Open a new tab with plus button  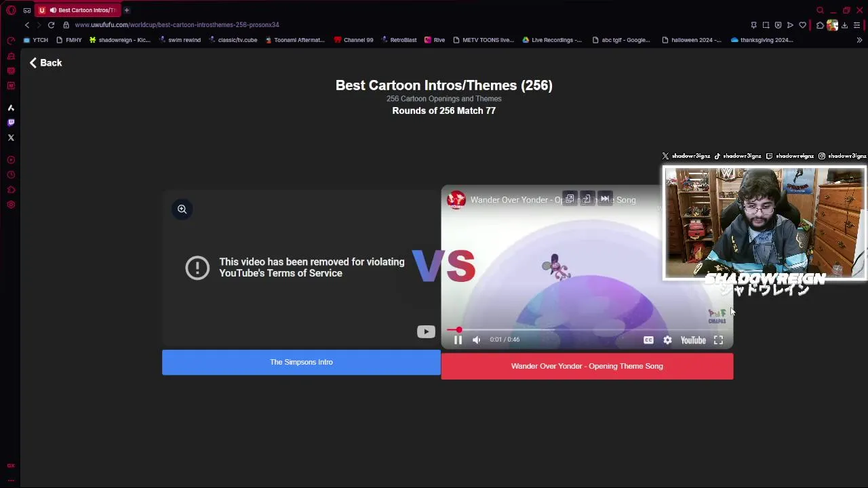pos(126,10)
